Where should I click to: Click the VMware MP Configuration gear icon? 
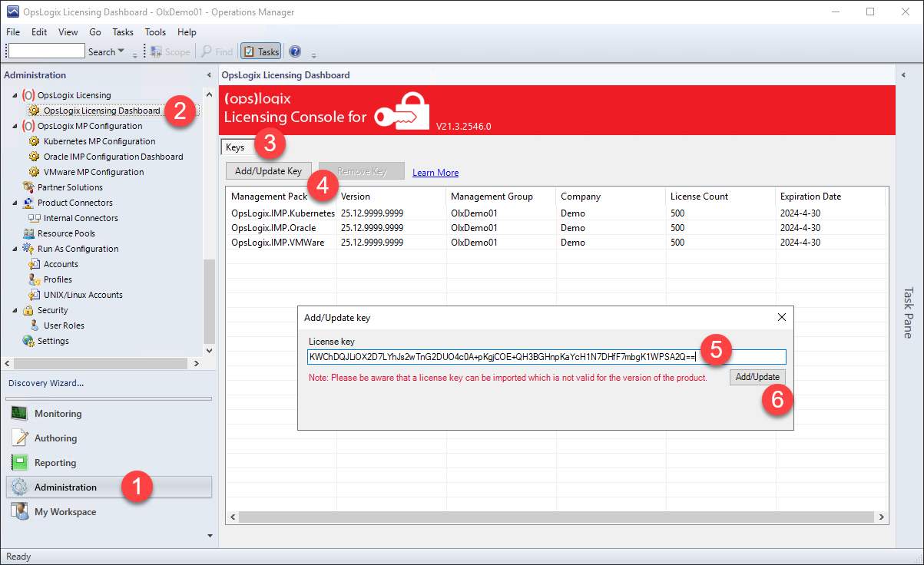(34, 172)
